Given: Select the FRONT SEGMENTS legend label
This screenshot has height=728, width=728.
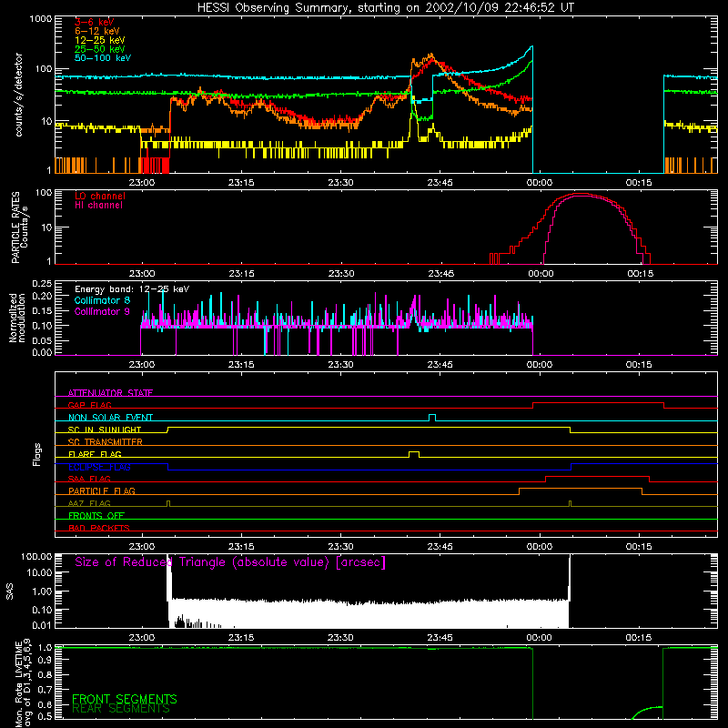Looking at the screenshot, I should (x=125, y=699).
